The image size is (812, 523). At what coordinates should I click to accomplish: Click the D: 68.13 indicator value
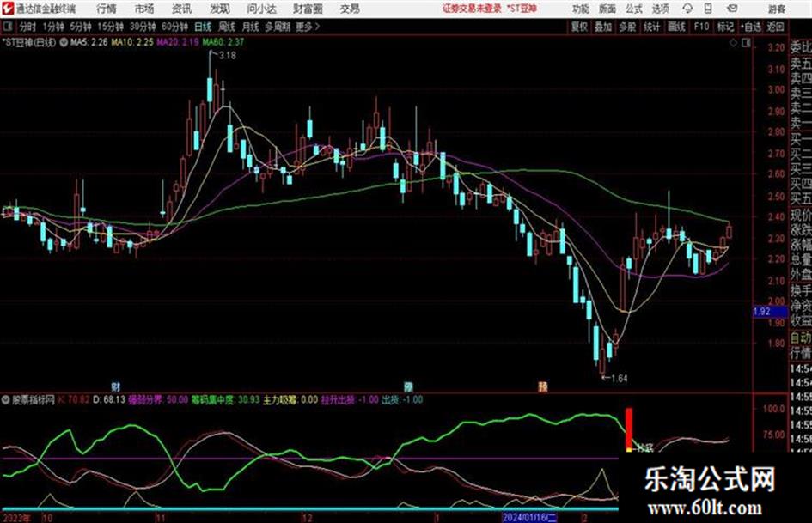[x=109, y=399]
